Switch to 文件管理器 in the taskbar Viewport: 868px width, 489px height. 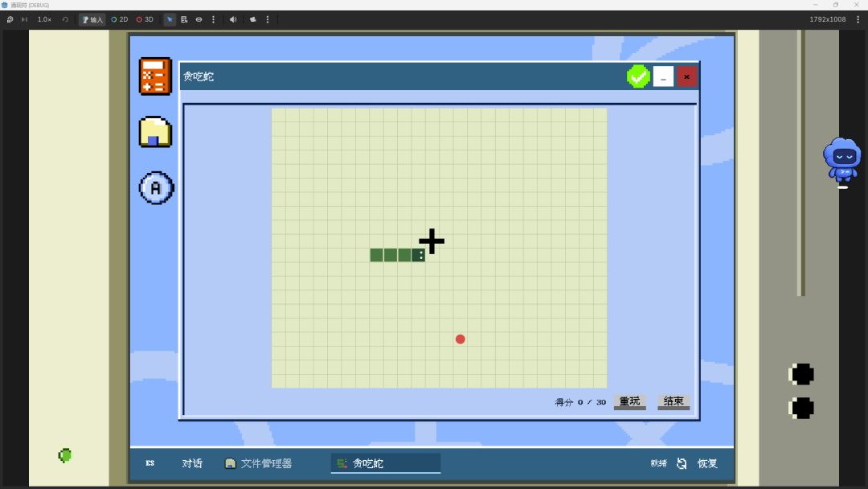pyautogui.click(x=259, y=463)
